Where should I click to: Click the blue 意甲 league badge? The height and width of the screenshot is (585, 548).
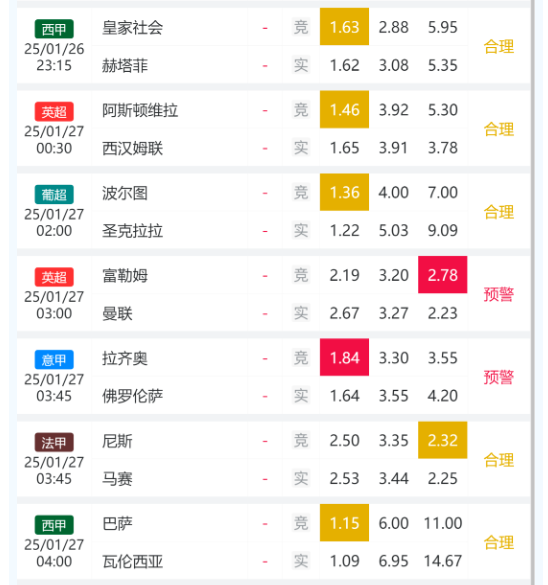click(x=54, y=360)
